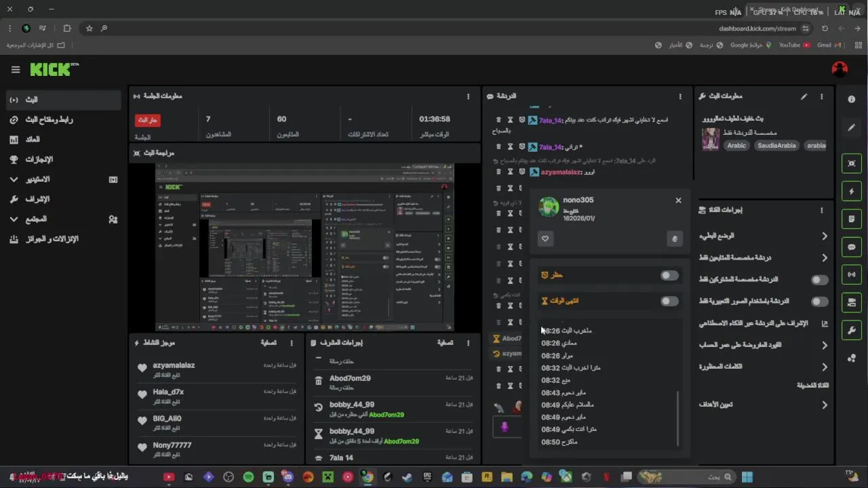Click the wrench icon on right sidebar
868x488 pixels.
(x=852, y=330)
